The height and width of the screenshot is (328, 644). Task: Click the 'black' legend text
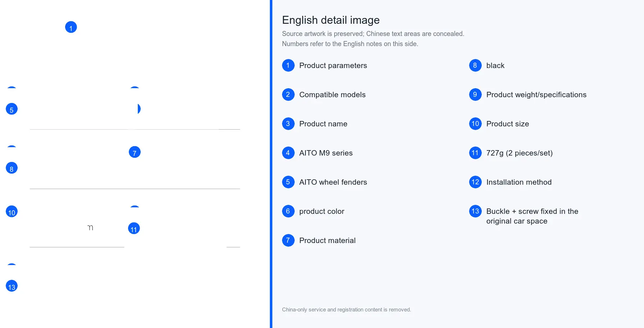495,66
